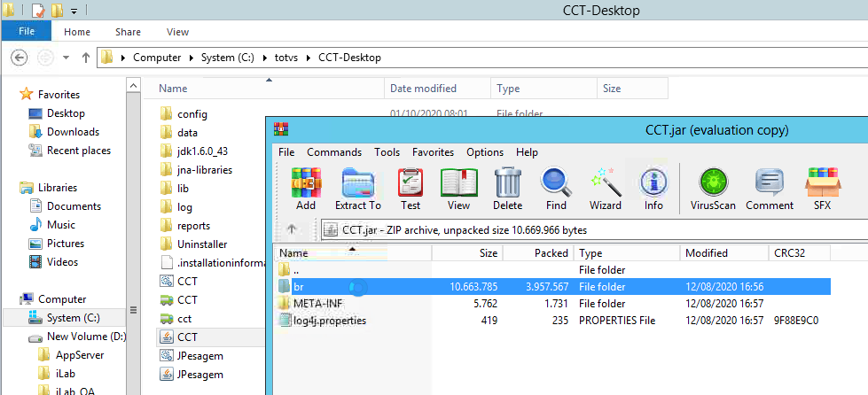Open Explorer File tab

[x=26, y=32]
